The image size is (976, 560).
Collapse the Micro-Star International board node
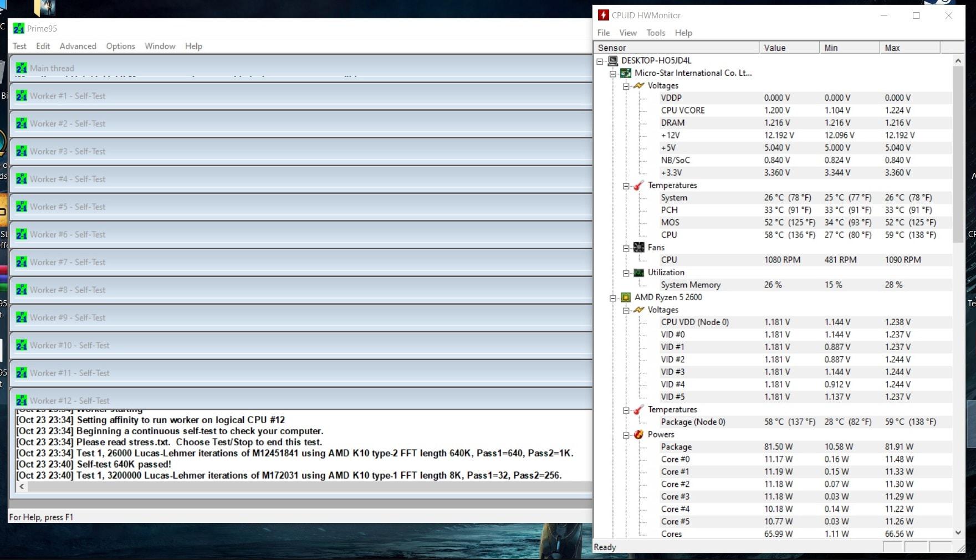pos(613,73)
